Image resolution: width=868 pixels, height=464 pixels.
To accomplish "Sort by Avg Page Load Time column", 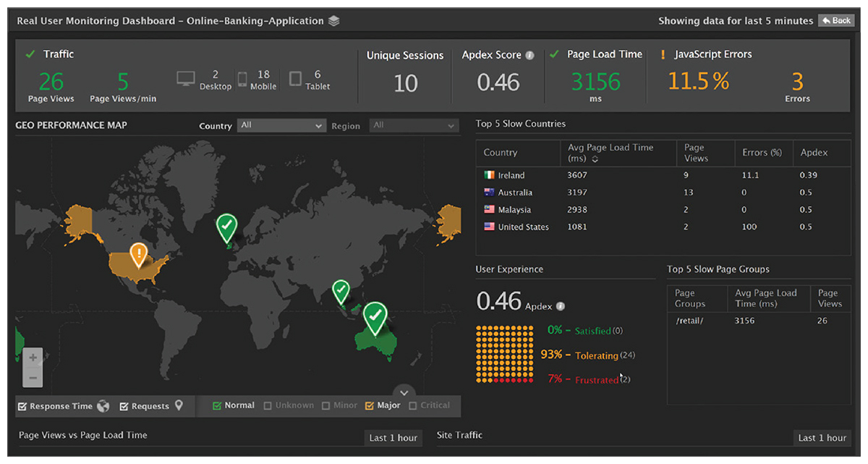I will (595, 159).
